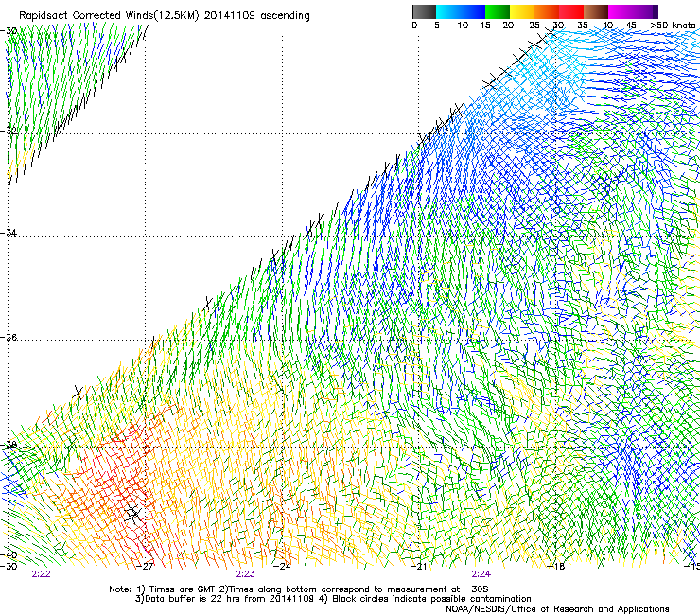
Task: Click the purple "2:23" time label
Action: [x=246, y=574]
